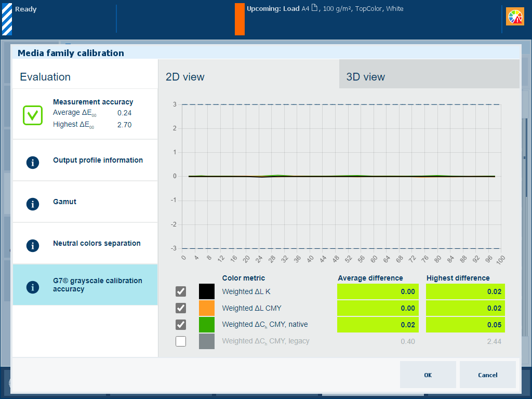
Task: Uncheck the Weighted ΔL K checkbox
Action: click(x=181, y=291)
